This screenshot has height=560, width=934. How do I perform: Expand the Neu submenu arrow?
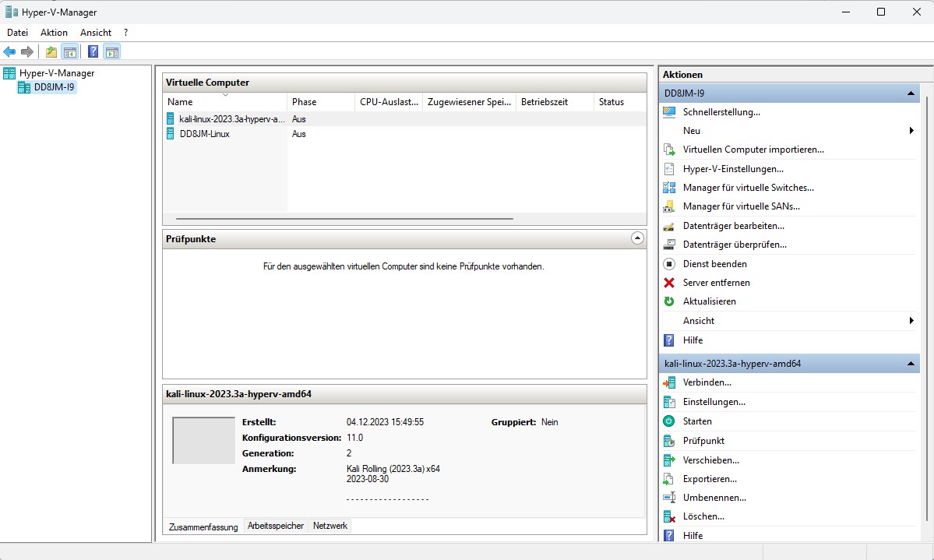tap(911, 131)
